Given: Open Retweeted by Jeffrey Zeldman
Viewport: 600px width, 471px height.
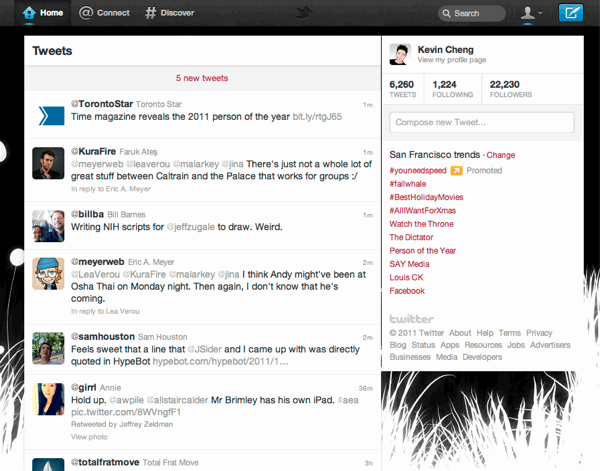Looking at the screenshot, I should pyautogui.click(x=122, y=424).
